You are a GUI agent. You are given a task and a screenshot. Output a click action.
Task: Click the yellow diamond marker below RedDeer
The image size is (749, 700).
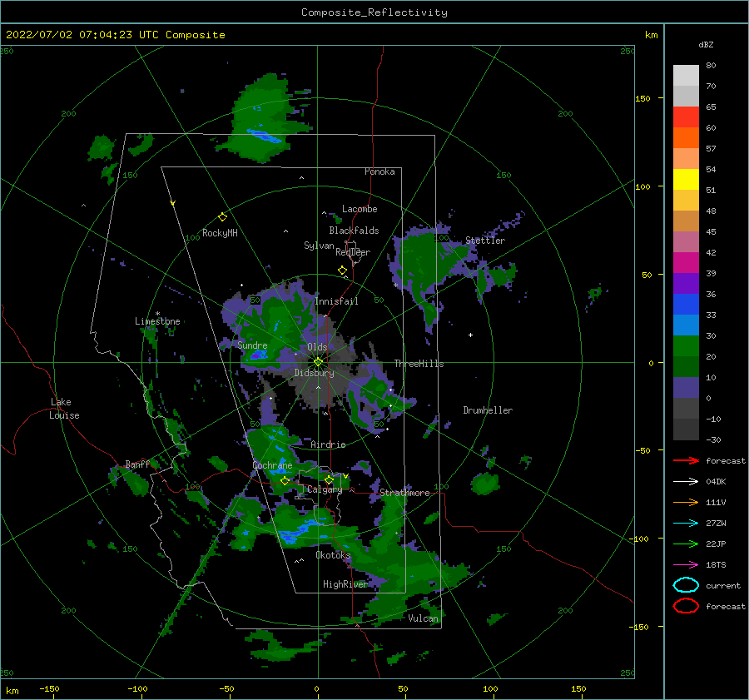coord(342,271)
